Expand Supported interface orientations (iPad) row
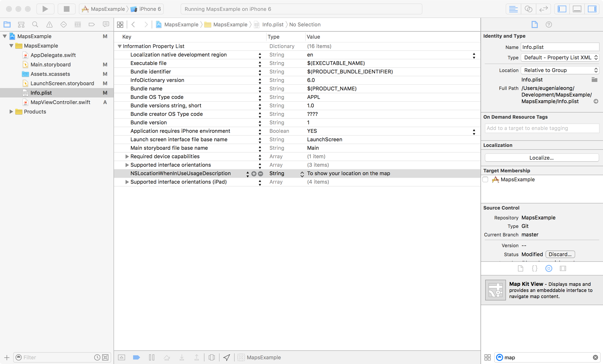This screenshot has width=603, height=364. pos(127,182)
